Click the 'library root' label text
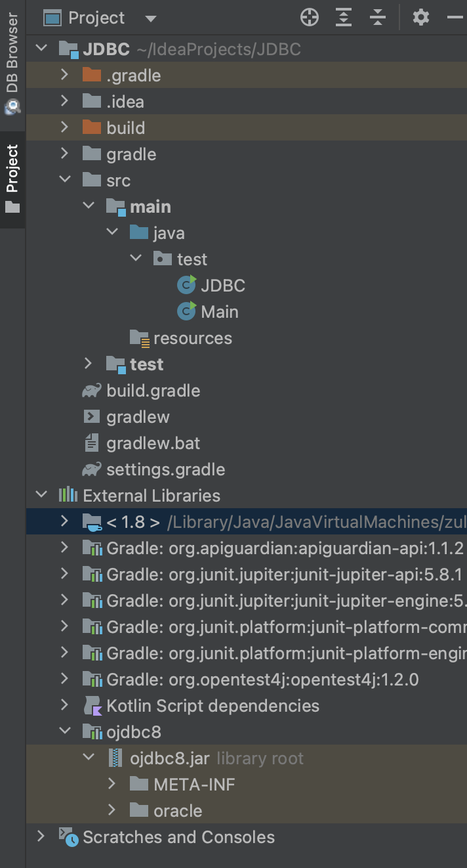467x868 pixels. click(x=260, y=758)
